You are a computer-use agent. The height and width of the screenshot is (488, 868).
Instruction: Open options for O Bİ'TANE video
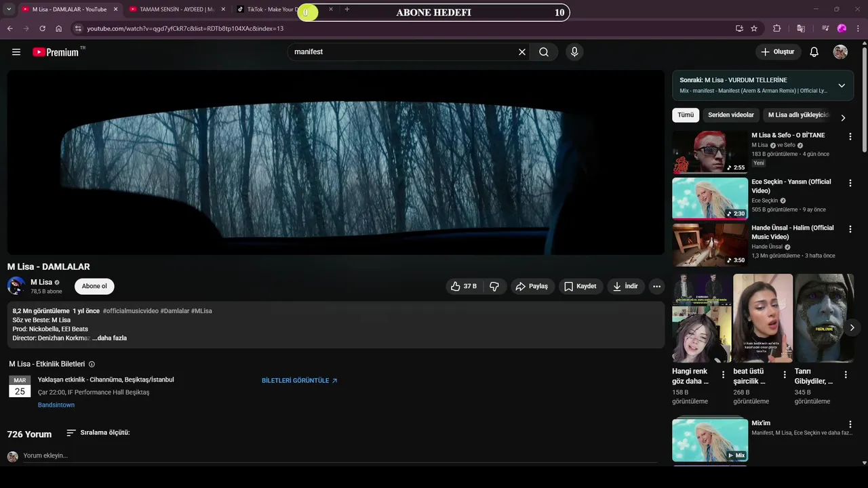pyautogui.click(x=850, y=136)
